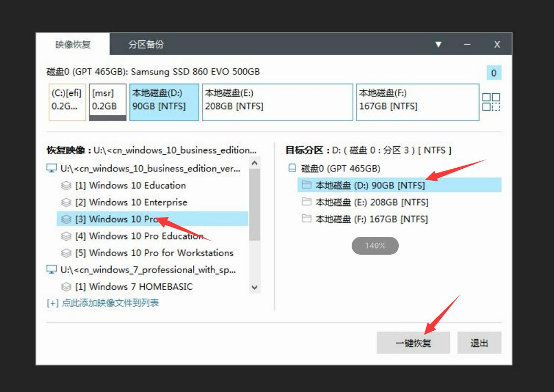Select the [msr] 0.2GB partition block
The height and width of the screenshot is (392, 554).
107,102
